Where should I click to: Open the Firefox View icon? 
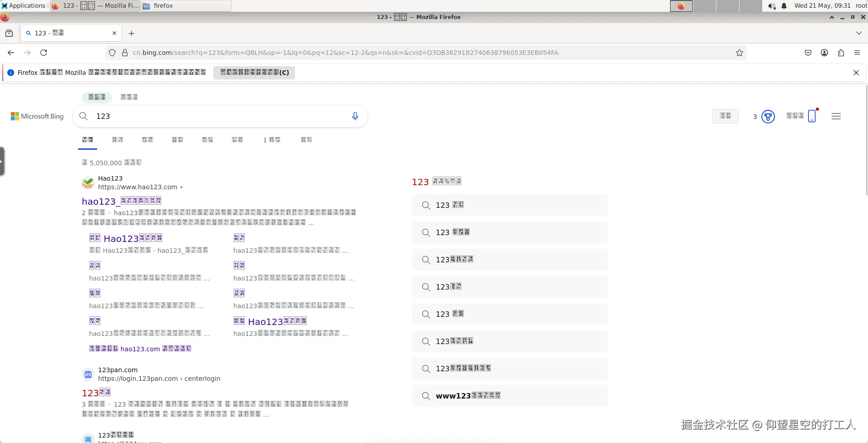(9, 33)
